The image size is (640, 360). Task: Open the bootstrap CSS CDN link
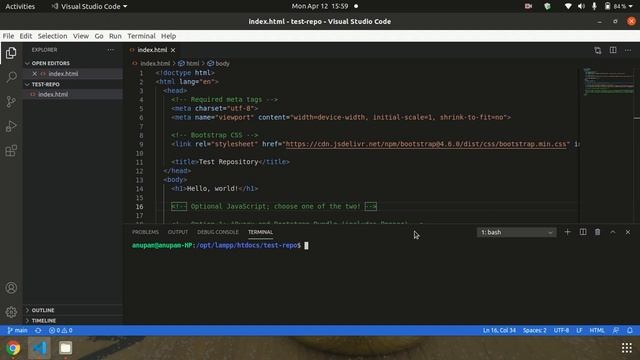426,144
